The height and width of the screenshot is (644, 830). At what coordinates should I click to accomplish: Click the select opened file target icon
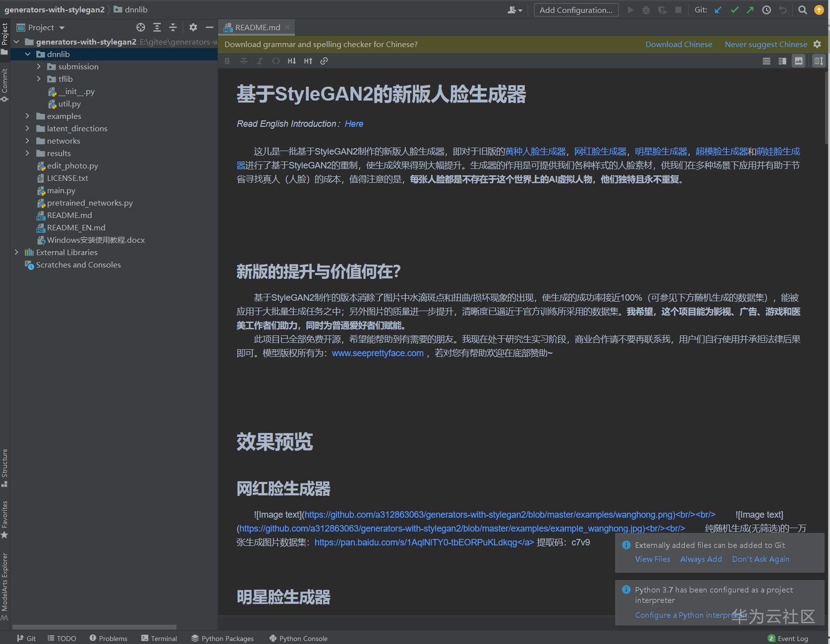(141, 27)
